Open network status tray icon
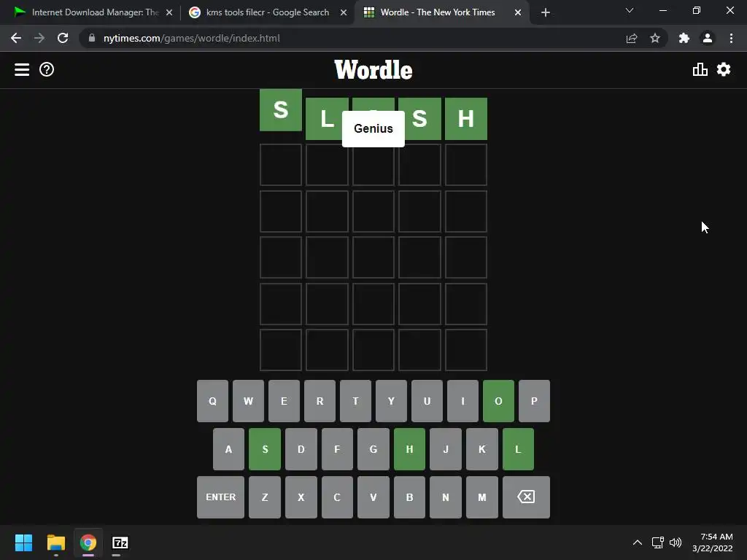Viewport: 747px width, 560px height. [658, 542]
